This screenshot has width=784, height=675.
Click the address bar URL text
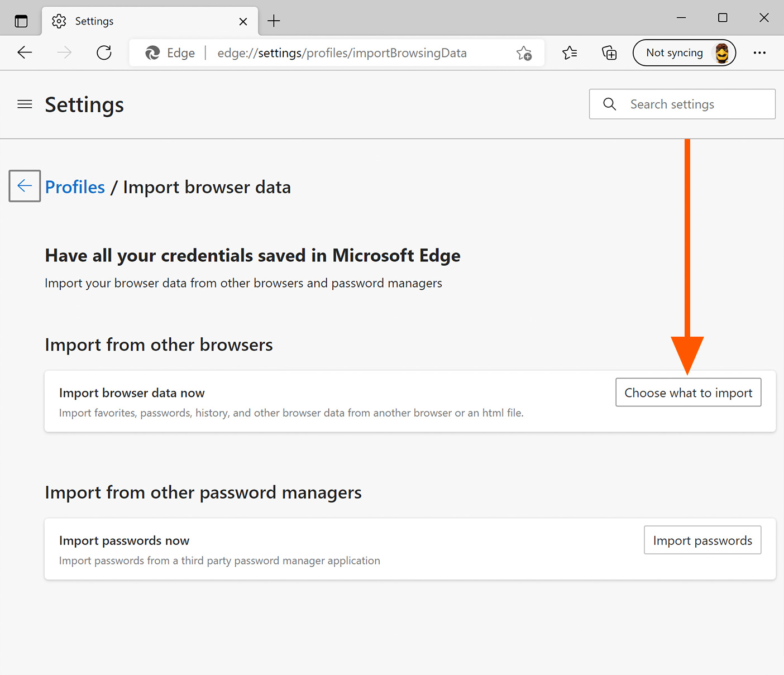(x=342, y=53)
